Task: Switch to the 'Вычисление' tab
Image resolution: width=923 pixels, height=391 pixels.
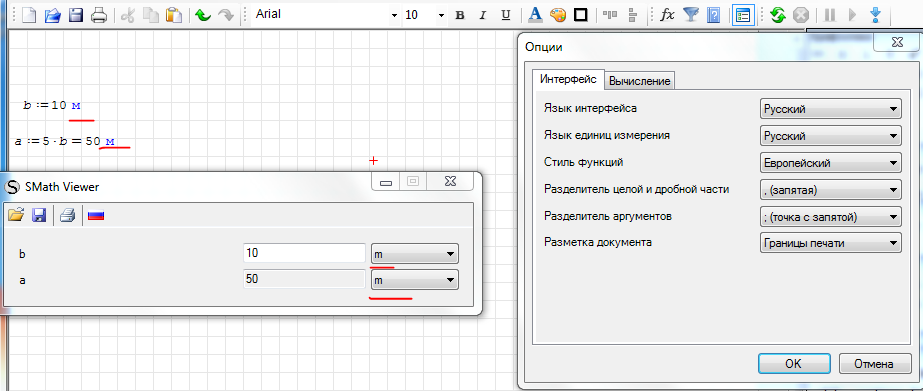Action: point(640,81)
